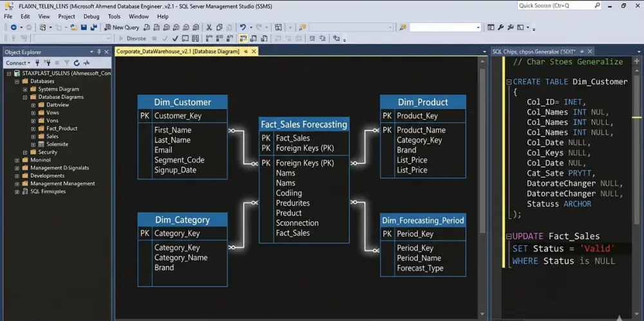
Task: Click the Stop square icon in Object Explorer
Action: (57, 63)
